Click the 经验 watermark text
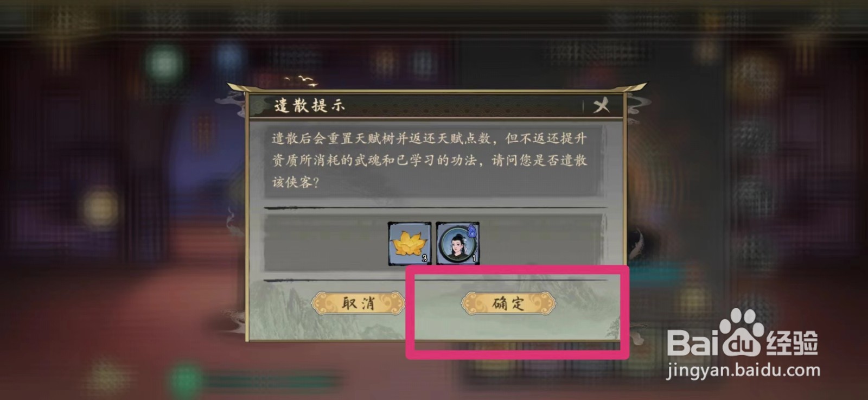 [x=792, y=342]
